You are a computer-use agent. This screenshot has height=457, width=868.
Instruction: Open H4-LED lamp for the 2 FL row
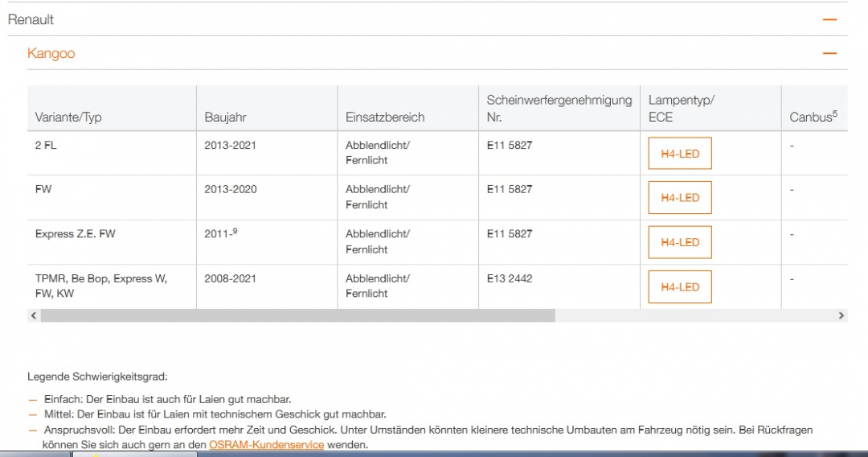click(x=680, y=154)
